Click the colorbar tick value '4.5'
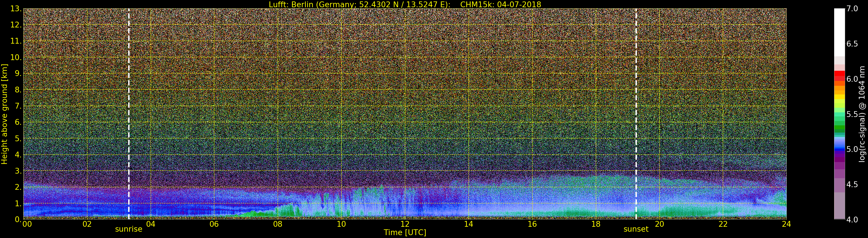This screenshot has width=868, height=238. 852,185
